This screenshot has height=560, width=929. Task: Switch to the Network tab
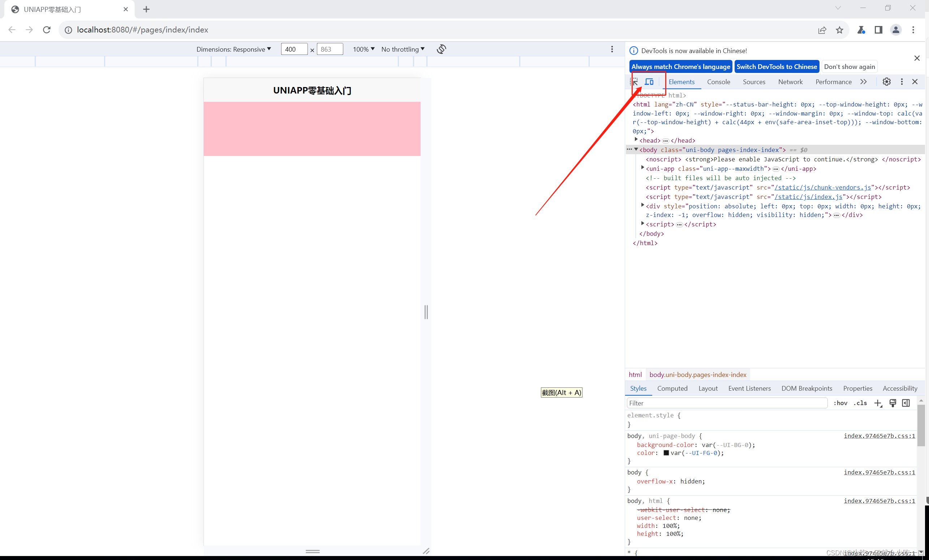(x=790, y=82)
